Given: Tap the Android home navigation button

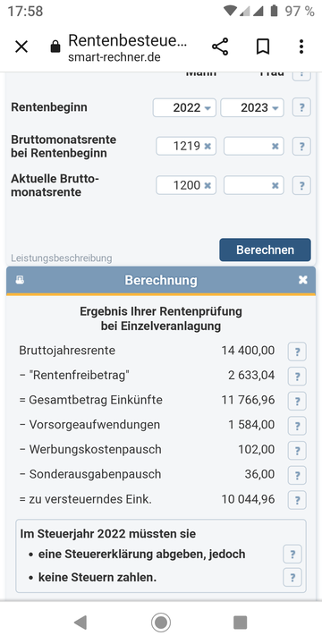Looking at the screenshot, I should [161, 623].
